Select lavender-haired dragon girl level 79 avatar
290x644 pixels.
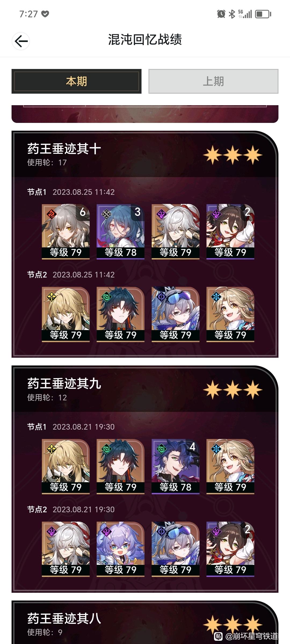[x=121, y=549]
